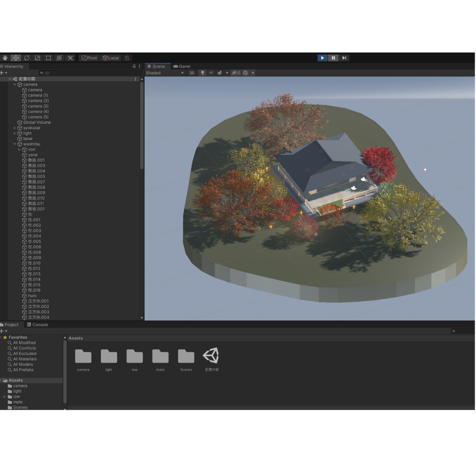Select camera (1) in Hierarchy
Image resolution: width=476 pixels, height=476 pixels.
click(38, 95)
